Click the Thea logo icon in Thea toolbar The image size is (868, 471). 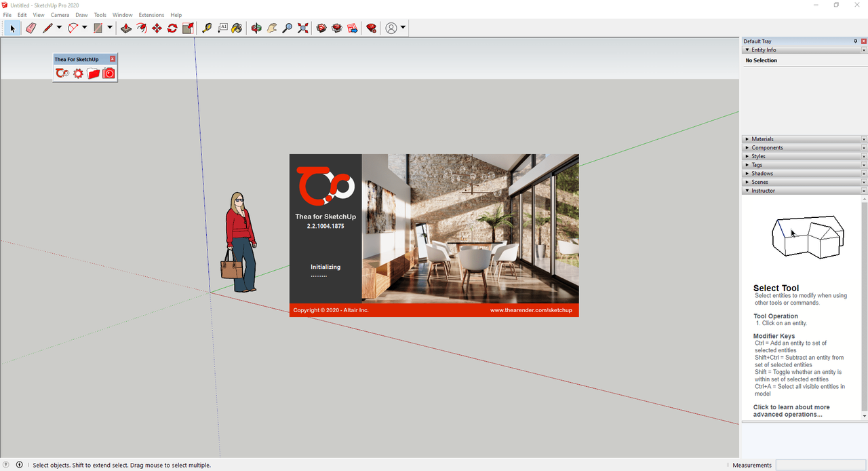click(62, 73)
